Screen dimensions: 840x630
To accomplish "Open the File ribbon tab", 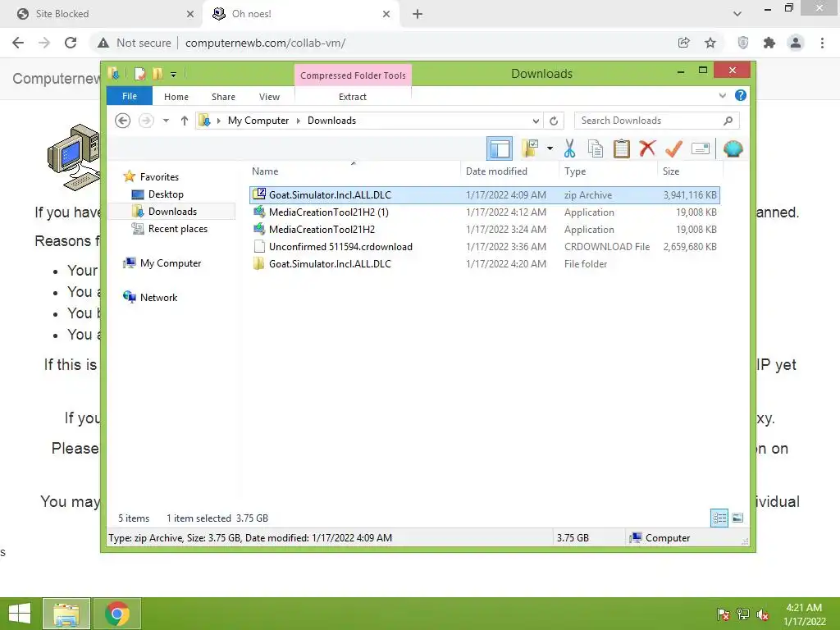I will point(130,97).
